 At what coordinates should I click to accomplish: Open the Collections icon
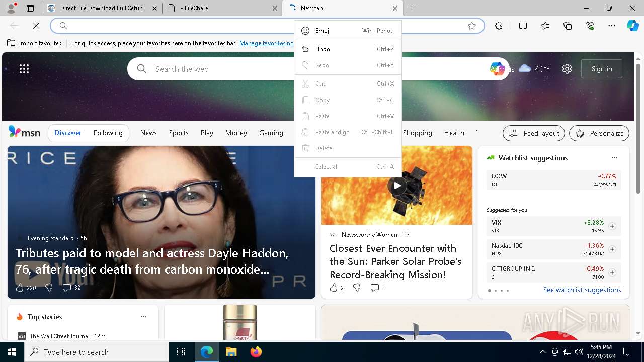[x=568, y=26]
